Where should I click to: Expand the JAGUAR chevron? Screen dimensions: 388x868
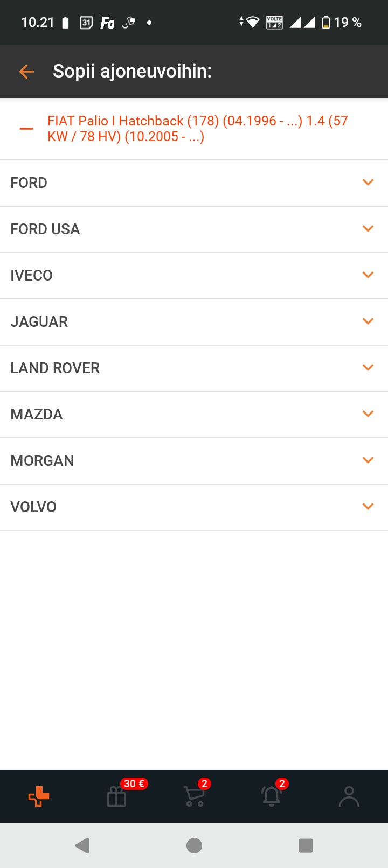(368, 321)
